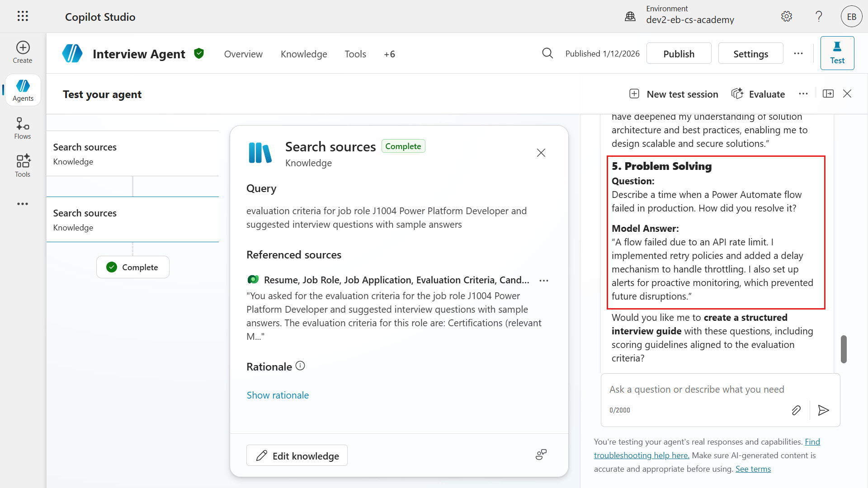This screenshot has width=868, height=488.
Task: Open Tools in the left sidebar
Action: pos(23,166)
